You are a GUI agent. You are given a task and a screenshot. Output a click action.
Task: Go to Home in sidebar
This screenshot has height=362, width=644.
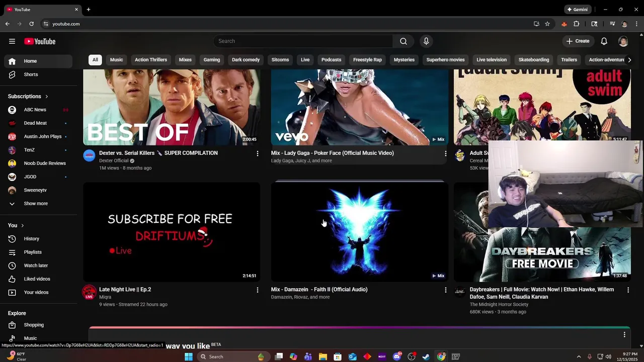click(x=38, y=61)
